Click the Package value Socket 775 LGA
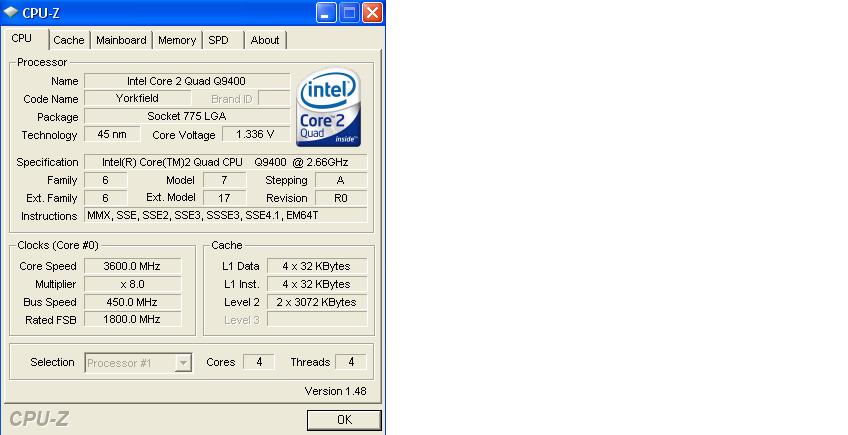 pyautogui.click(x=187, y=116)
